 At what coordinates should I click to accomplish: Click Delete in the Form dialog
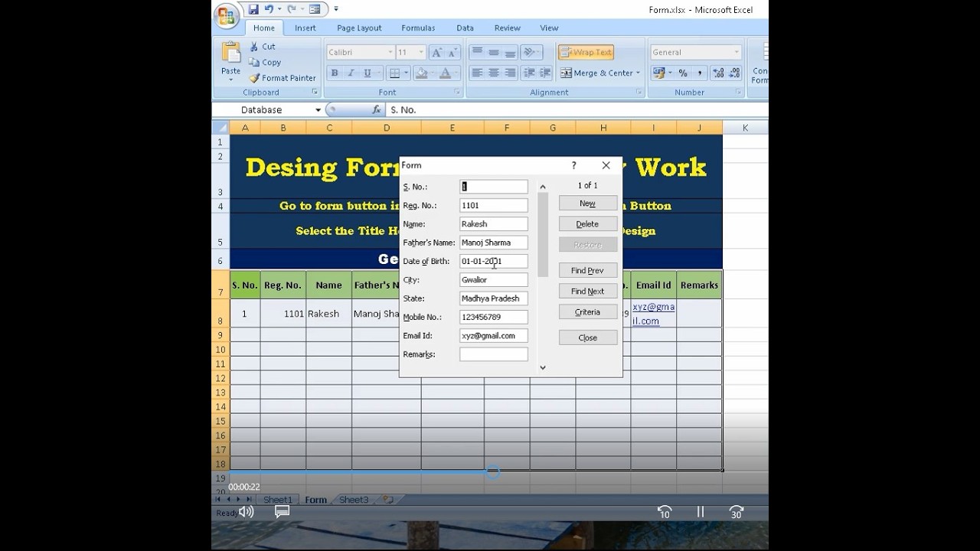588,224
